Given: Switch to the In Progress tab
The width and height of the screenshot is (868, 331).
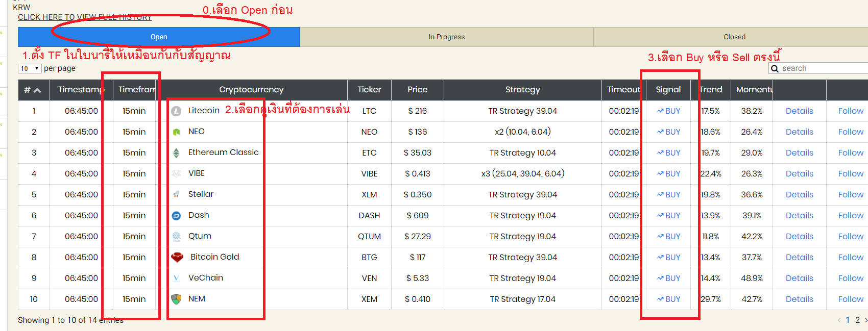Looking at the screenshot, I should coord(447,37).
